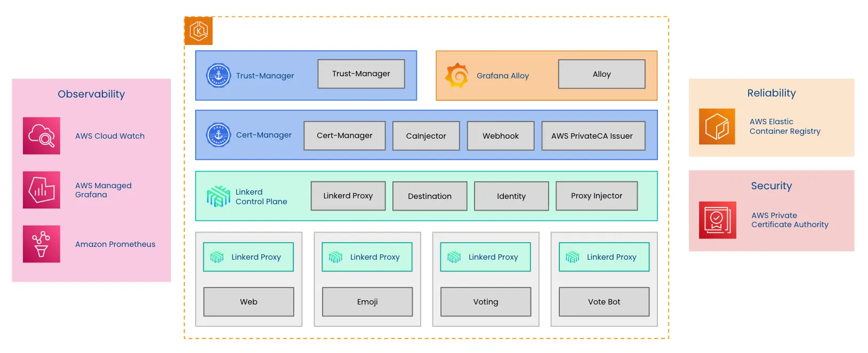Select the Identity component box

511,196
